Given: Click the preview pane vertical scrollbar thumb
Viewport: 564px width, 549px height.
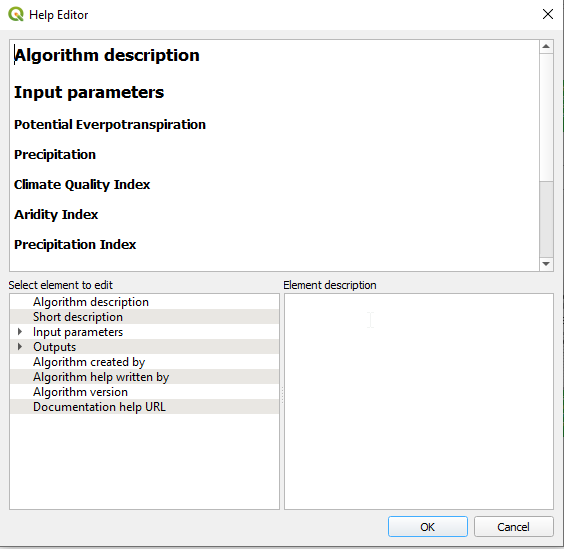Looking at the screenshot, I should pyautogui.click(x=546, y=219).
